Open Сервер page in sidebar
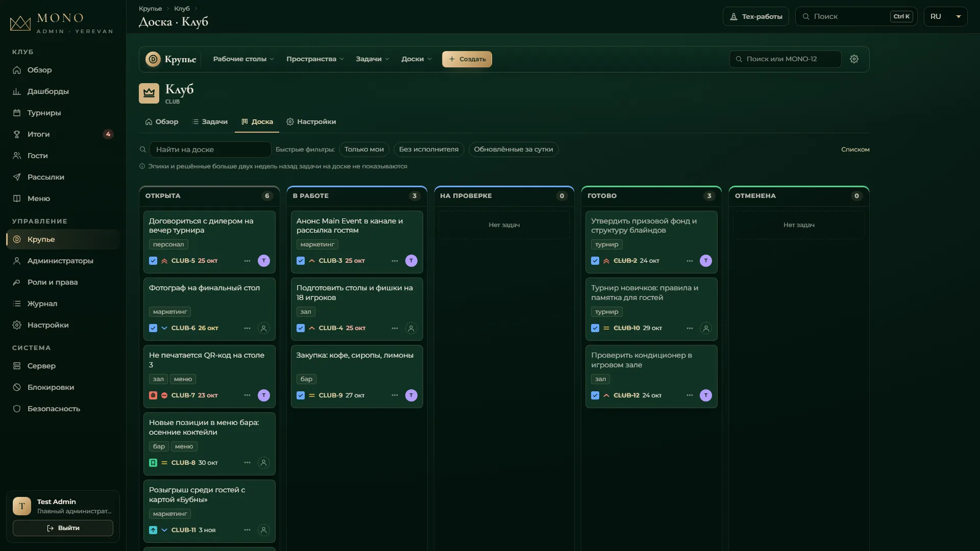980x551 pixels. click(63, 366)
